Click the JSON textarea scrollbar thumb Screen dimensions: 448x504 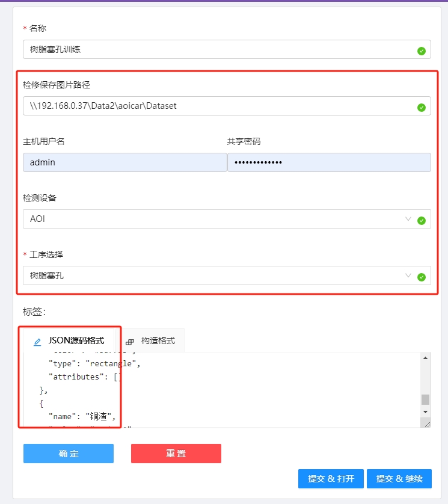click(x=425, y=400)
